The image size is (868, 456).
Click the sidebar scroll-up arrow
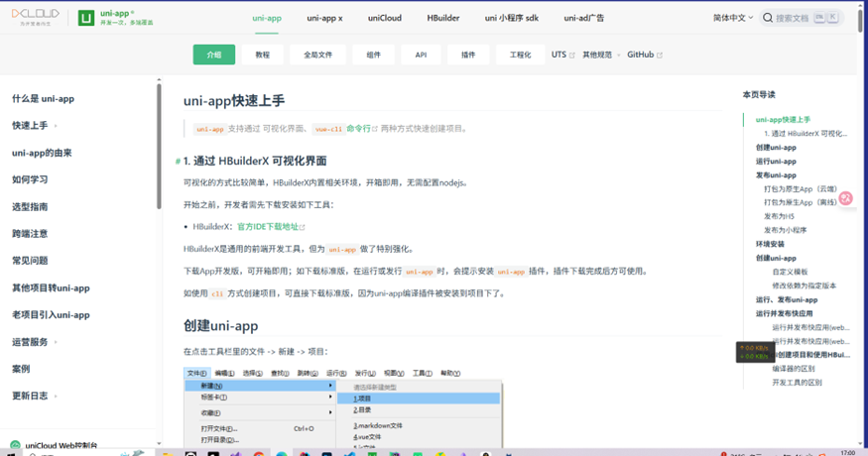(x=159, y=80)
